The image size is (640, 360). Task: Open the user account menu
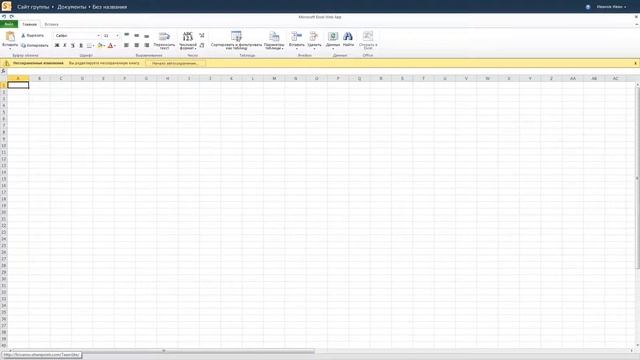coord(611,7)
